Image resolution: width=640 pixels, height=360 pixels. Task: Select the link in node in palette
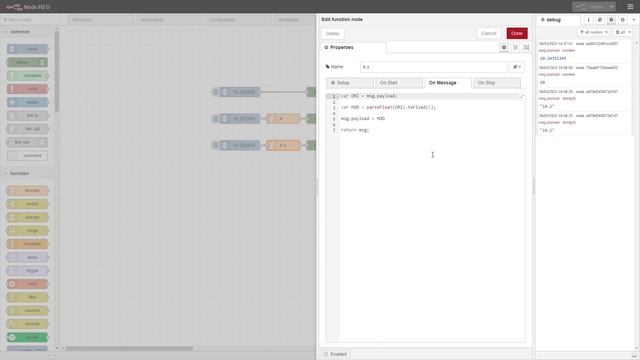[27, 116]
